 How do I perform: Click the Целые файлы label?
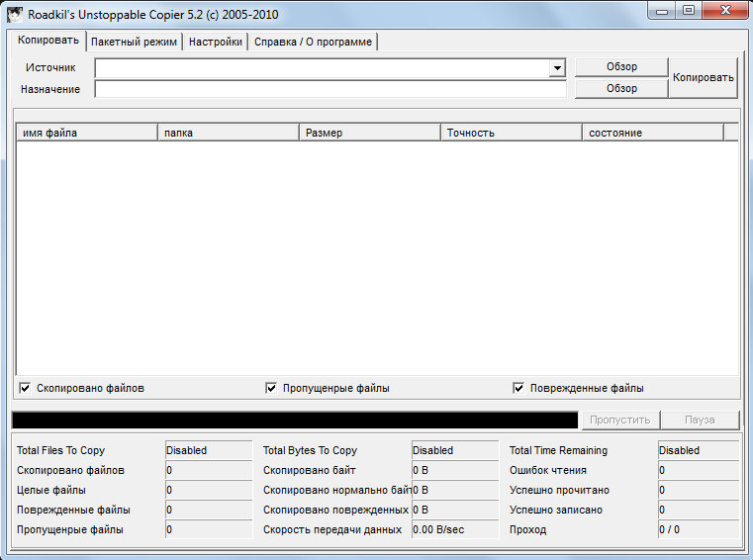(51, 490)
